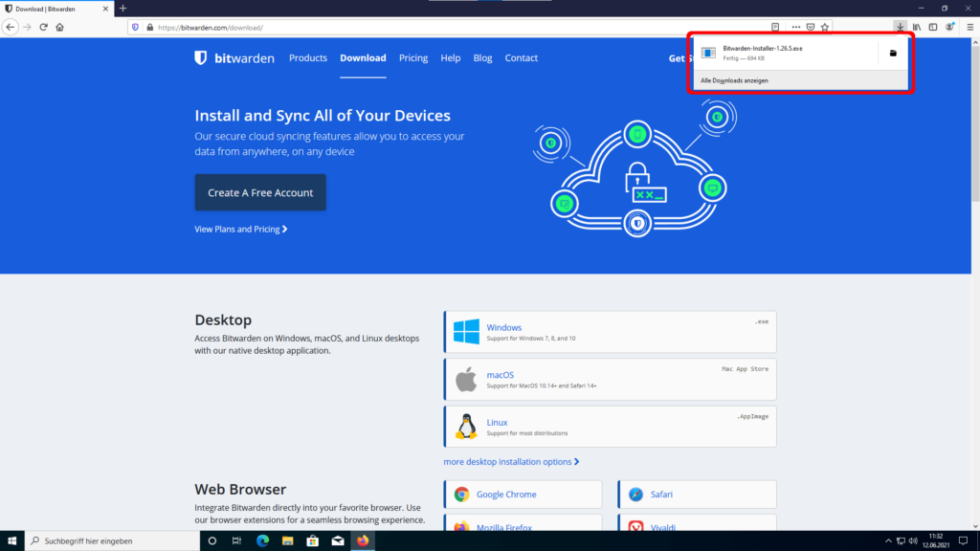This screenshot has width=980, height=551.
Task: Bookmark this page with the star icon
Action: pyautogui.click(x=825, y=28)
